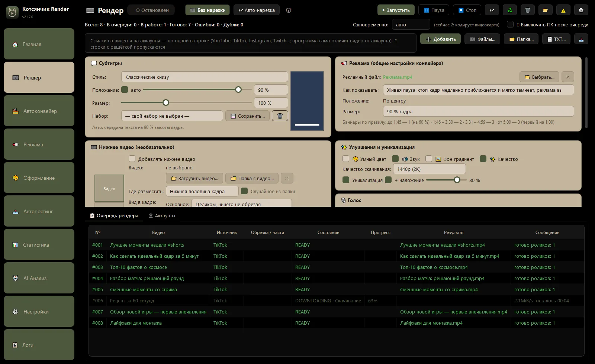Click the subtitle Размер slider handle
The width and height of the screenshot is (595, 364).
point(166,103)
